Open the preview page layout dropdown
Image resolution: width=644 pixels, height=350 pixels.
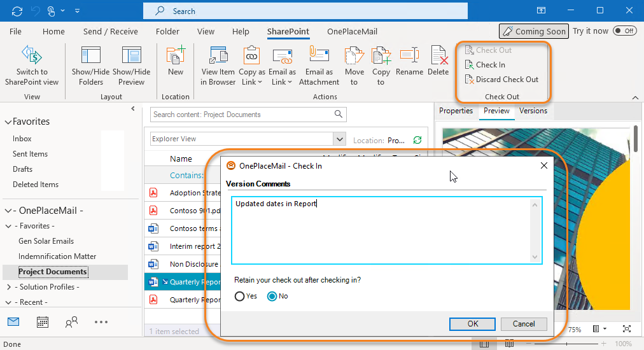[599, 328]
